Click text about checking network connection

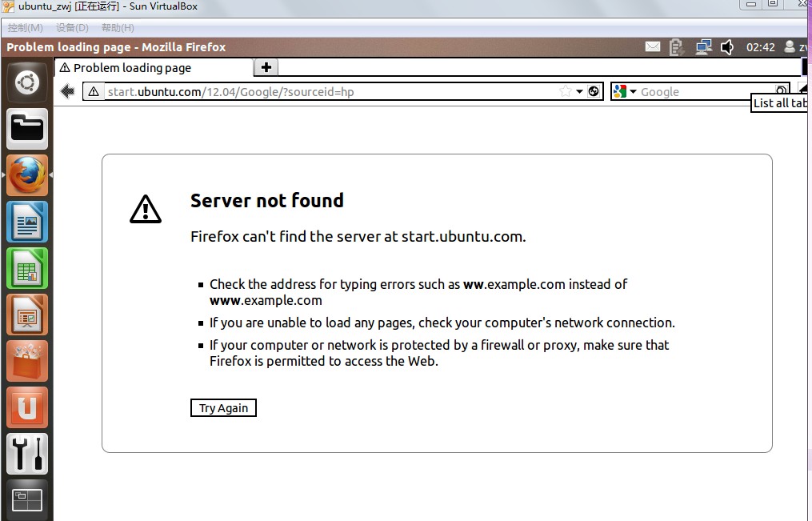click(x=442, y=323)
